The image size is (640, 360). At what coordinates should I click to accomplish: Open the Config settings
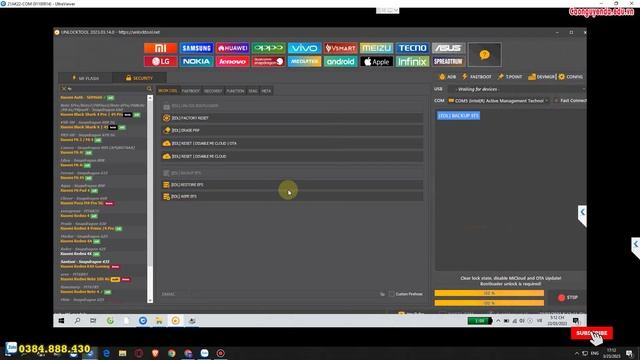[x=571, y=77]
